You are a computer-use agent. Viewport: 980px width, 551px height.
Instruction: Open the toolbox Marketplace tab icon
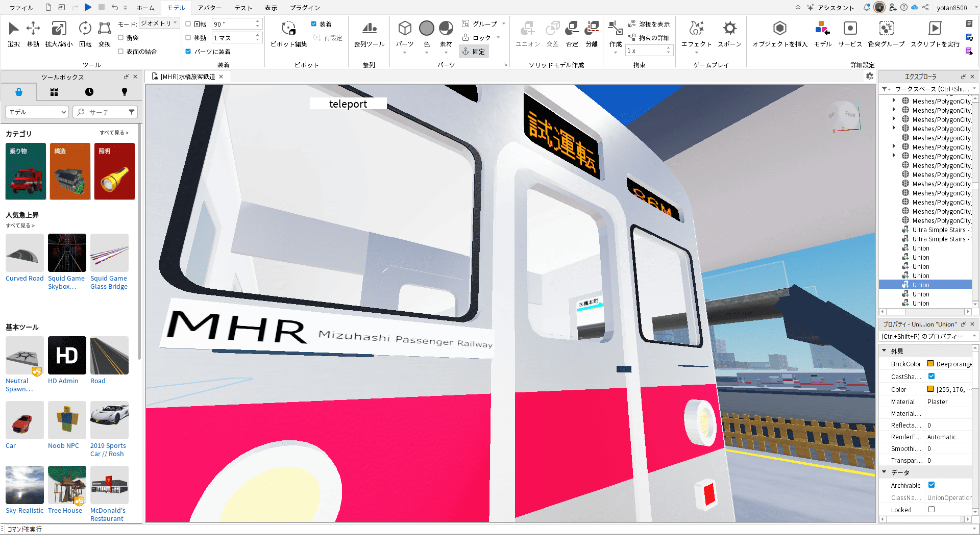point(19,92)
